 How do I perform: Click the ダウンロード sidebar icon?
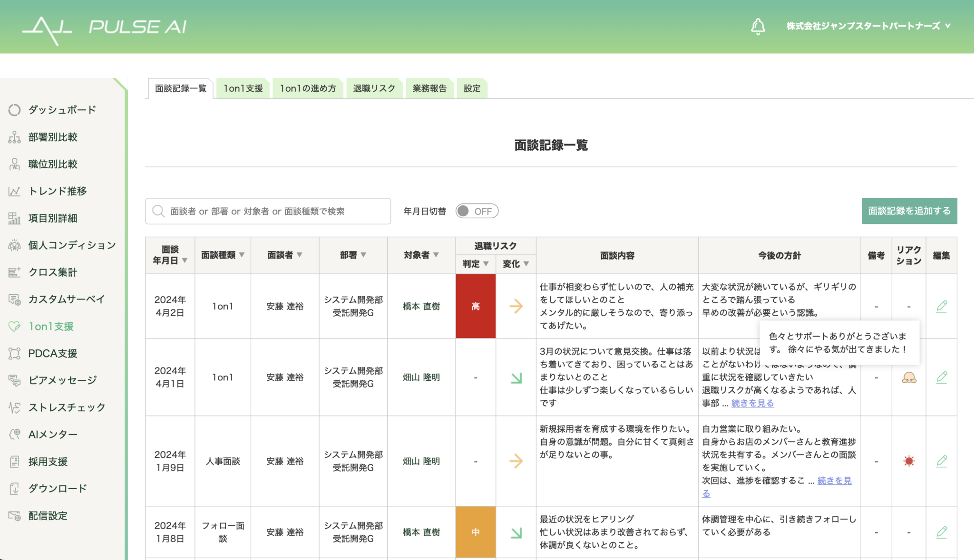point(15,488)
